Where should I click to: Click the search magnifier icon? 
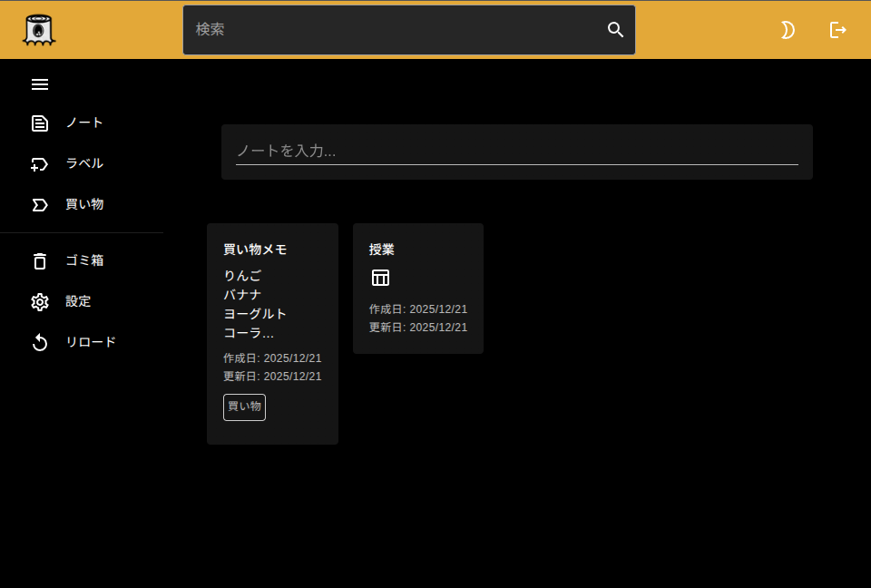615,29
